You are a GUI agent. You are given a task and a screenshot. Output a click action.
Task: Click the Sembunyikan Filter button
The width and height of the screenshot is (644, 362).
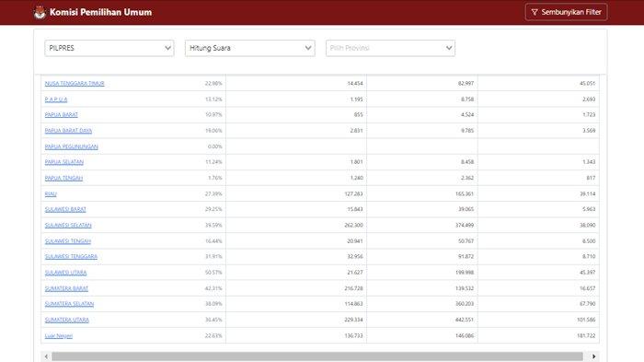click(566, 12)
